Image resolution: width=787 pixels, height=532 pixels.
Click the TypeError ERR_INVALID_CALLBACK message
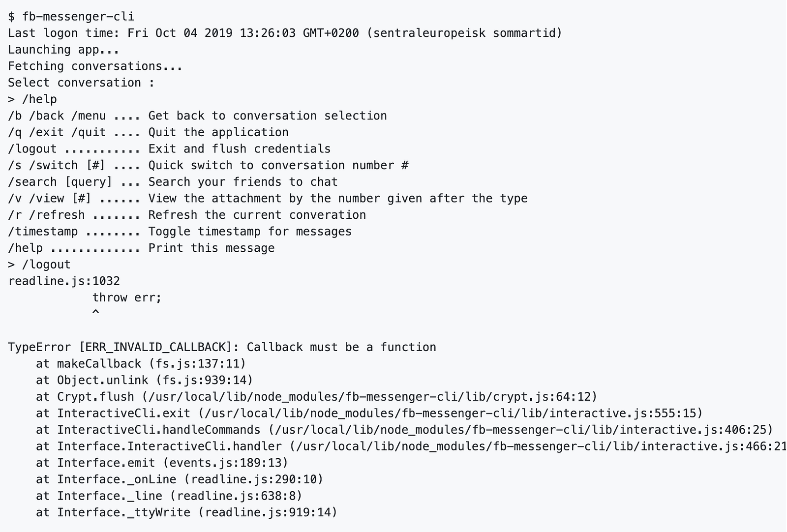tap(222, 347)
